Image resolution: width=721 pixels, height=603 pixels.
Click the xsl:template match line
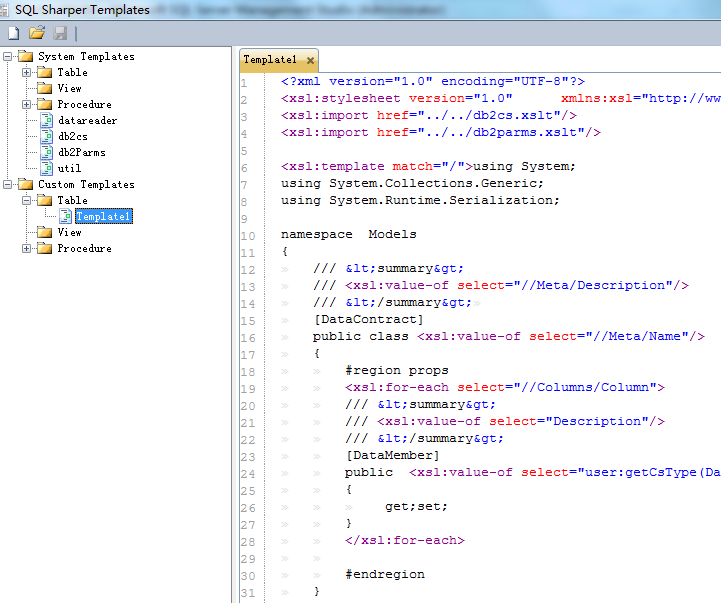(x=428, y=167)
